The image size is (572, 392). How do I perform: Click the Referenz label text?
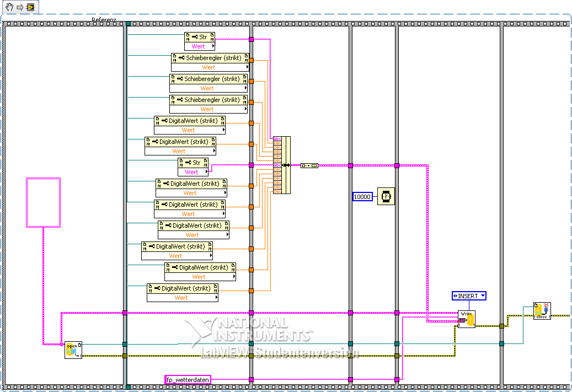(x=104, y=19)
